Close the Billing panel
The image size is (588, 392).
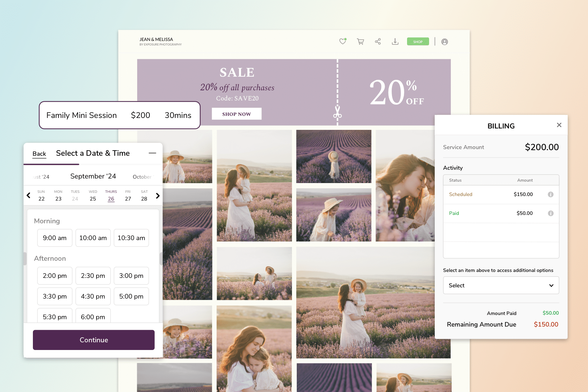[x=559, y=125]
